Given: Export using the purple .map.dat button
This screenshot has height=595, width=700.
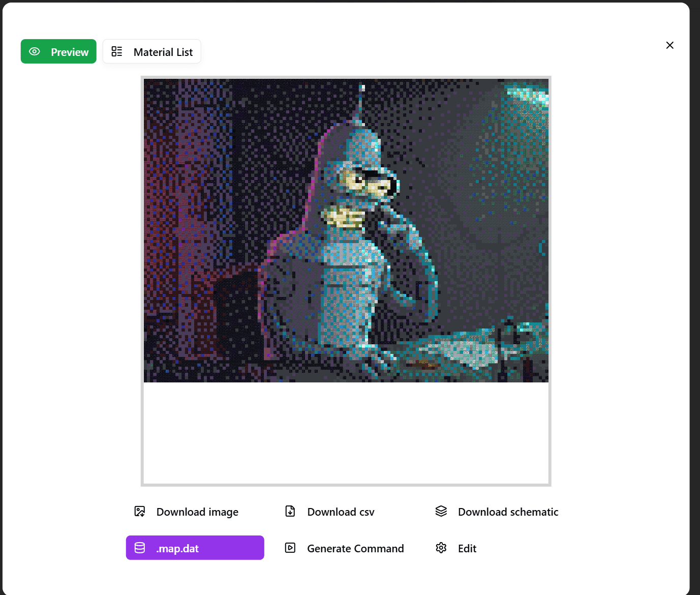Looking at the screenshot, I should (195, 548).
